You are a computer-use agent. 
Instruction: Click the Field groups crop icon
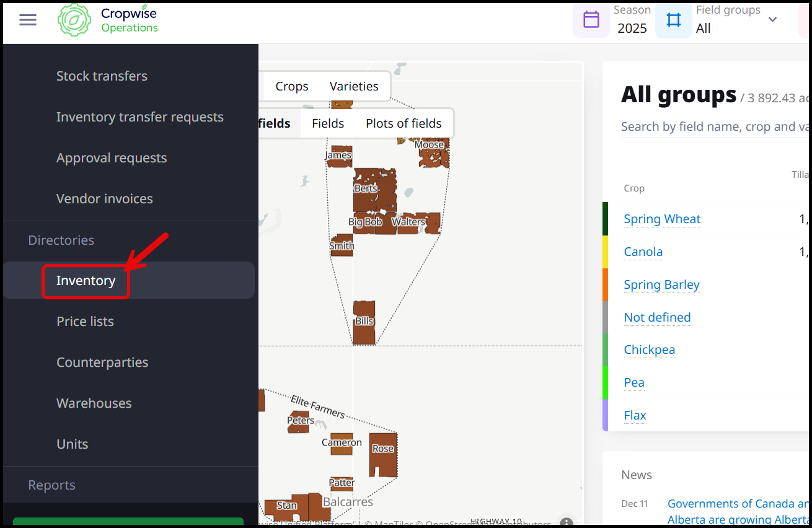click(x=674, y=20)
